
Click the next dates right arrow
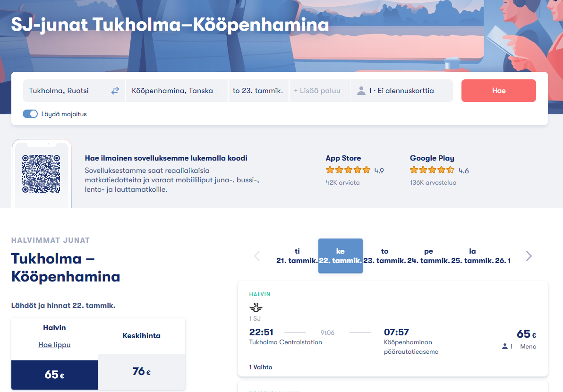point(529,256)
